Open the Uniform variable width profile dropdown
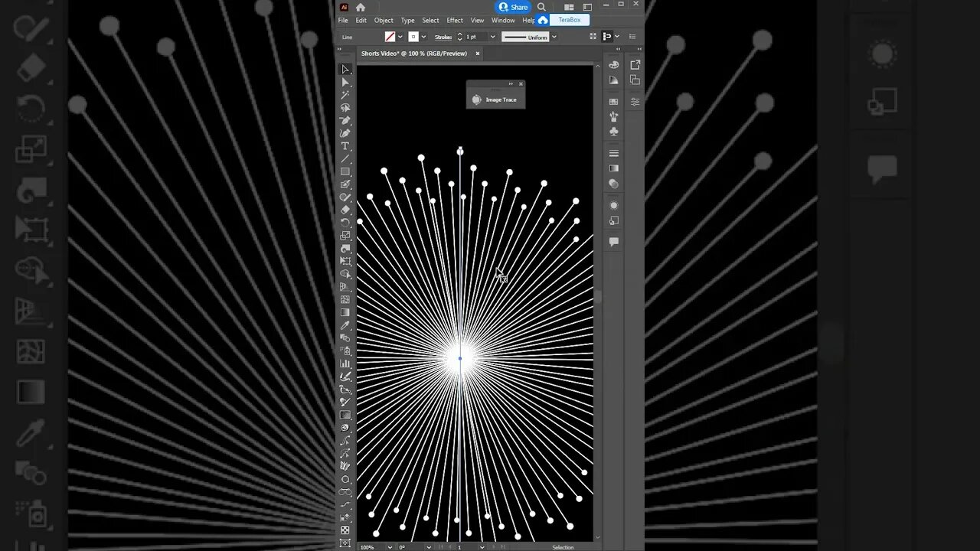Image resolution: width=980 pixels, height=551 pixels. coord(554,37)
